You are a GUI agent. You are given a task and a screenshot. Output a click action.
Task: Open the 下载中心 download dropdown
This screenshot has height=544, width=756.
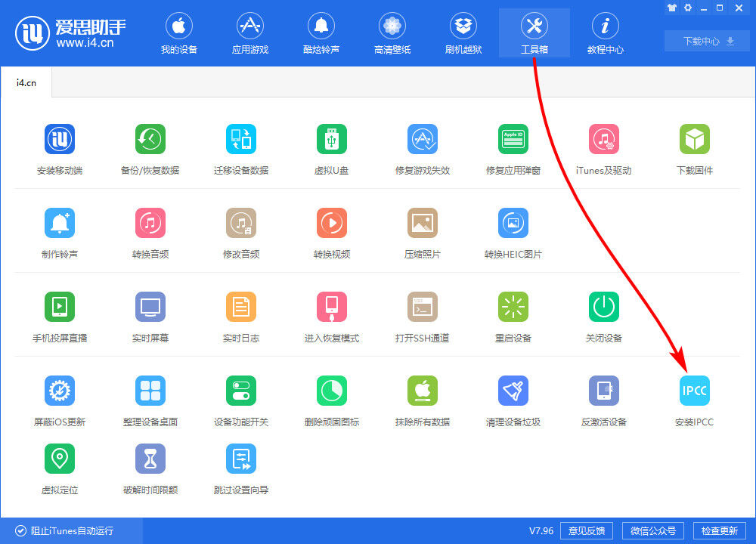pyautogui.click(x=706, y=41)
